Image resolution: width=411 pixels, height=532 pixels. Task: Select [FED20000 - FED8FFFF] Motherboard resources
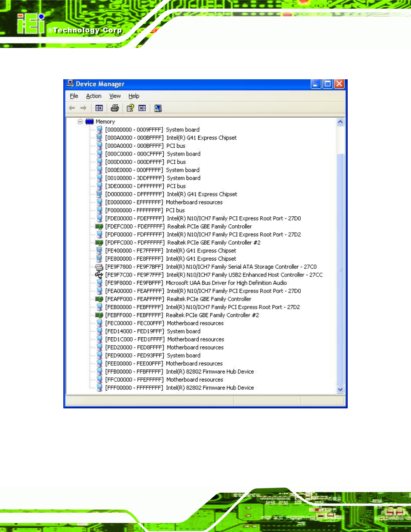tap(165, 348)
